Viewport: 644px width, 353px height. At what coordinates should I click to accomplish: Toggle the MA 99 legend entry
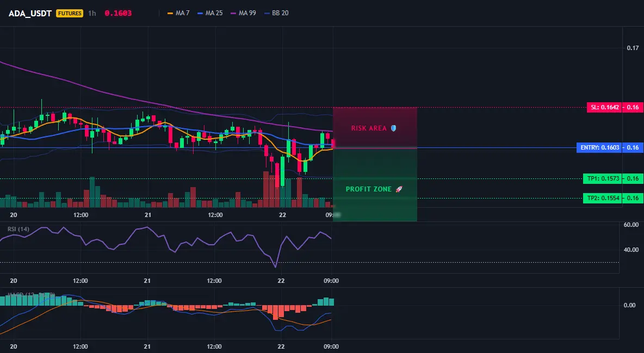click(244, 13)
